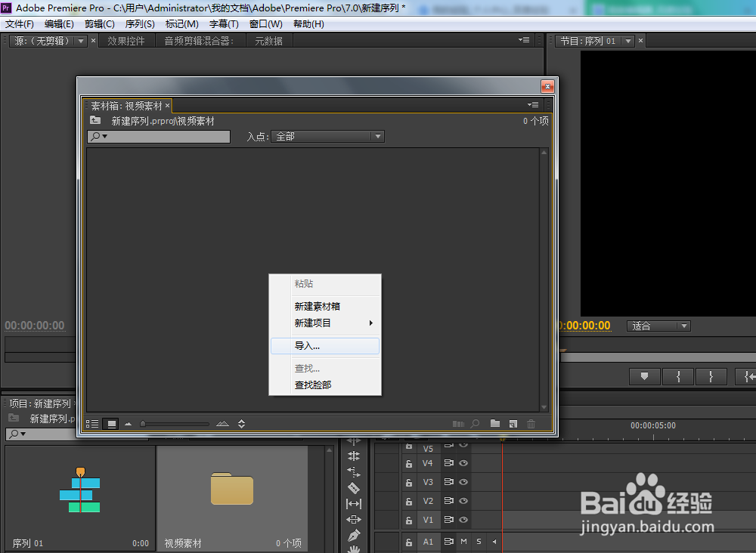The height and width of the screenshot is (553, 756).
Task: Click Automate to Sequence icon in bin
Action: (x=458, y=424)
